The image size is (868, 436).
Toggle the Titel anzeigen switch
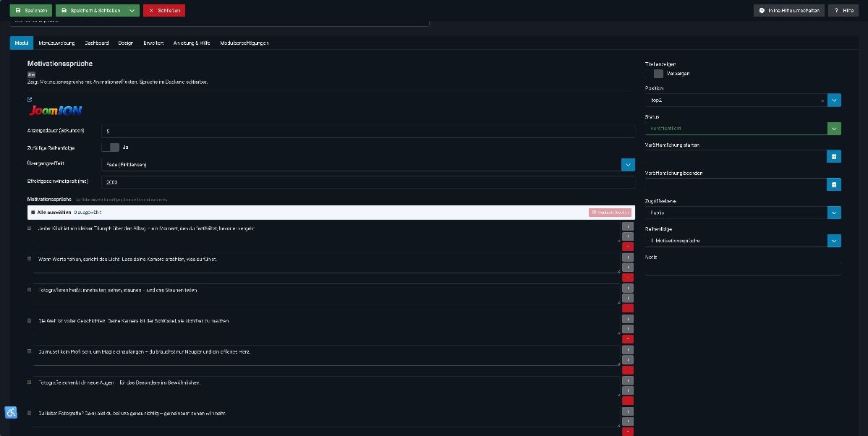click(654, 73)
